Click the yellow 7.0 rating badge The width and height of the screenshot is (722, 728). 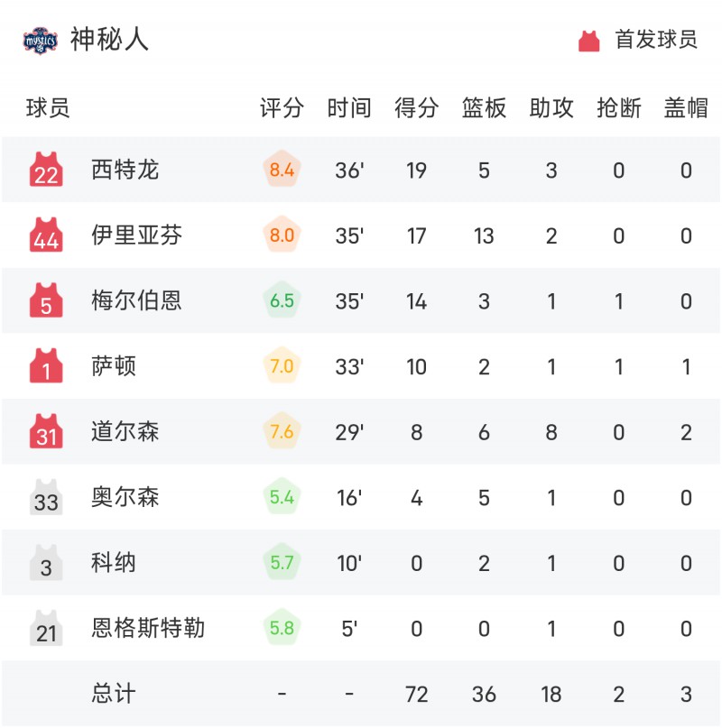tap(282, 365)
